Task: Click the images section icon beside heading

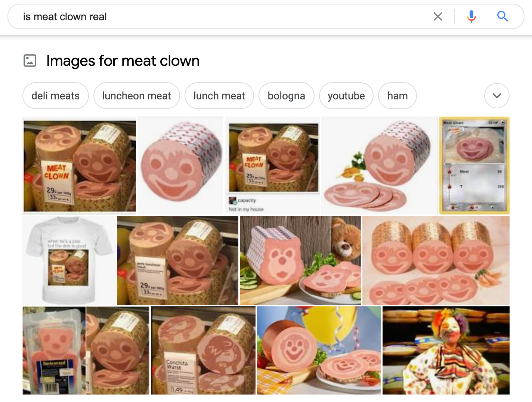Action: click(30, 61)
